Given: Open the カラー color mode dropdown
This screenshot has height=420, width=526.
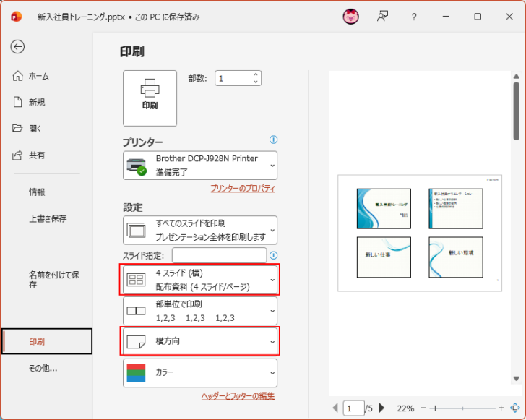Looking at the screenshot, I should [x=200, y=373].
